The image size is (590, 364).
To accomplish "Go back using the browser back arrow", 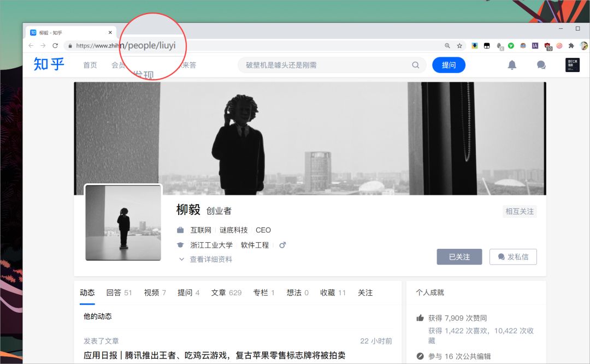I will click(31, 45).
